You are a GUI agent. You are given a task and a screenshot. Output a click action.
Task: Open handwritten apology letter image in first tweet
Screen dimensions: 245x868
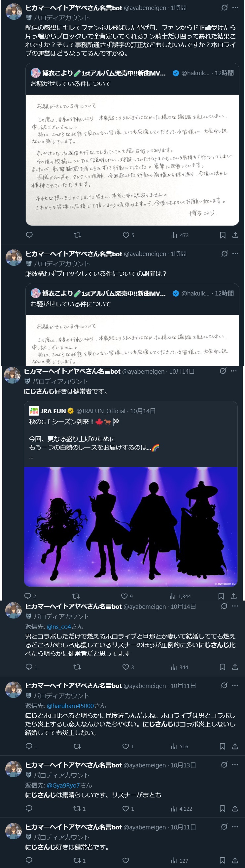click(132, 160)
